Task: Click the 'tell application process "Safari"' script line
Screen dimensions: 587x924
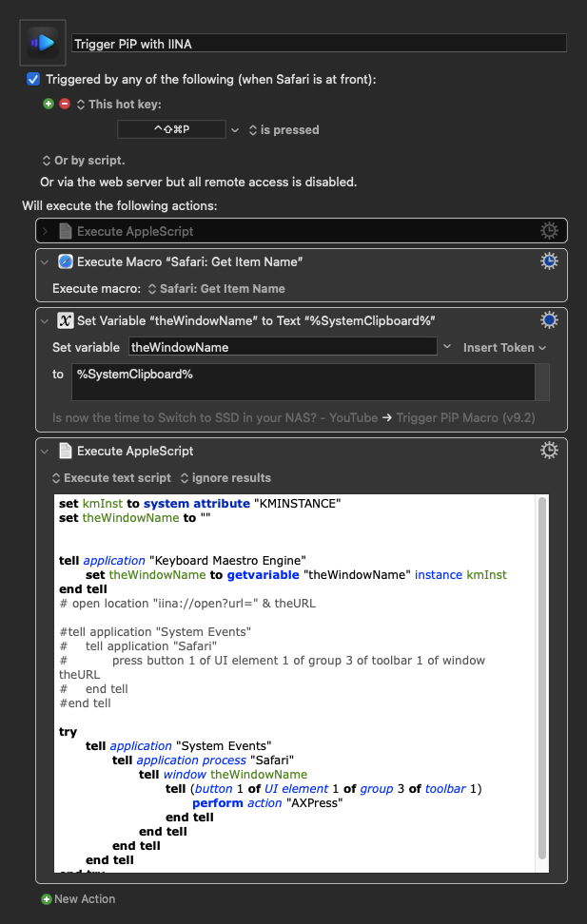Action: tap(203, 760)
